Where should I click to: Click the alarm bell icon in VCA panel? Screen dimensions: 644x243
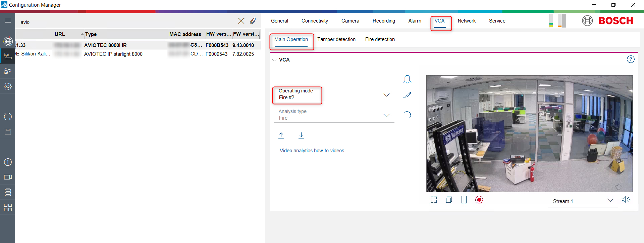(x=407, y=79)
